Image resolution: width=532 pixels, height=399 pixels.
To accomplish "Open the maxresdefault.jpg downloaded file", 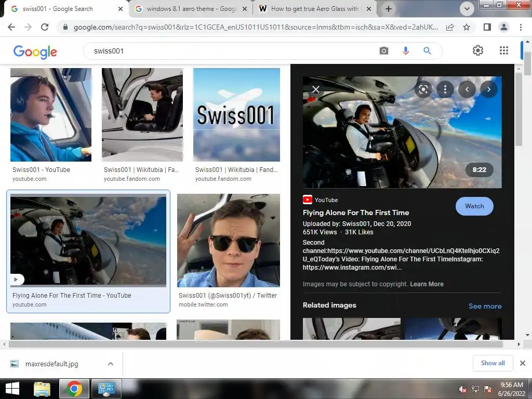I will pos(51,364).
